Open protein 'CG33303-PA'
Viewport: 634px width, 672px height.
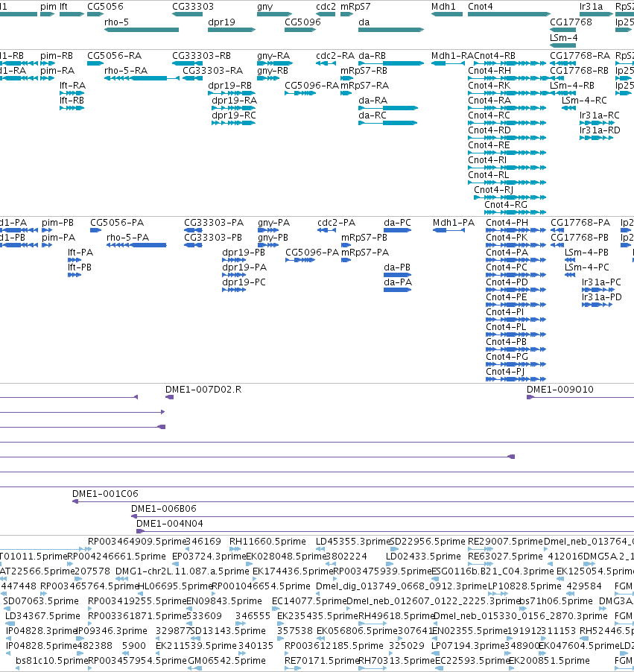point(214,223)
